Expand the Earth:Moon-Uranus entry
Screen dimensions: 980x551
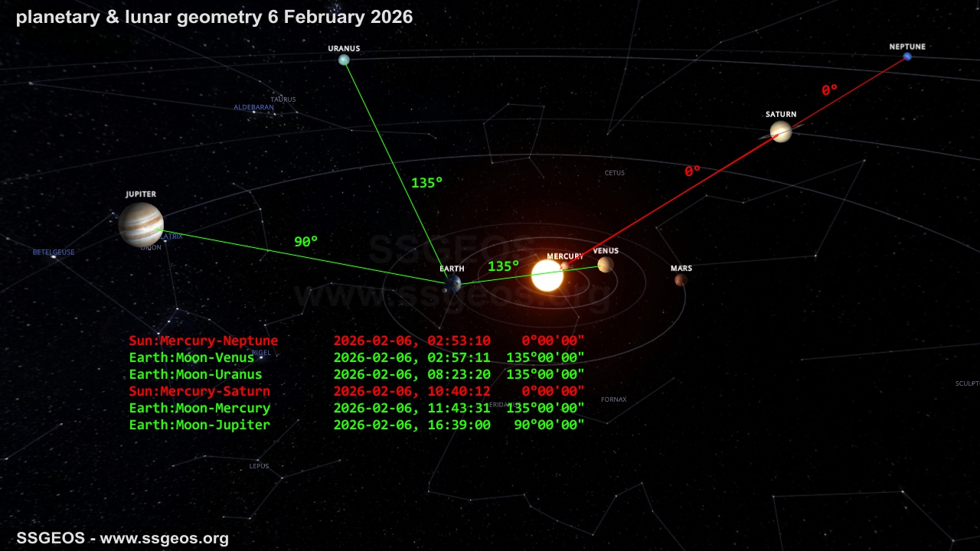click(195, 374)
